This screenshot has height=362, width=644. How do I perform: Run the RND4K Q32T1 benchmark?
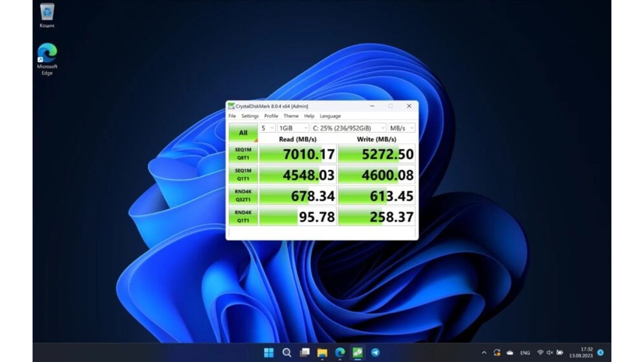coord(243,196)
